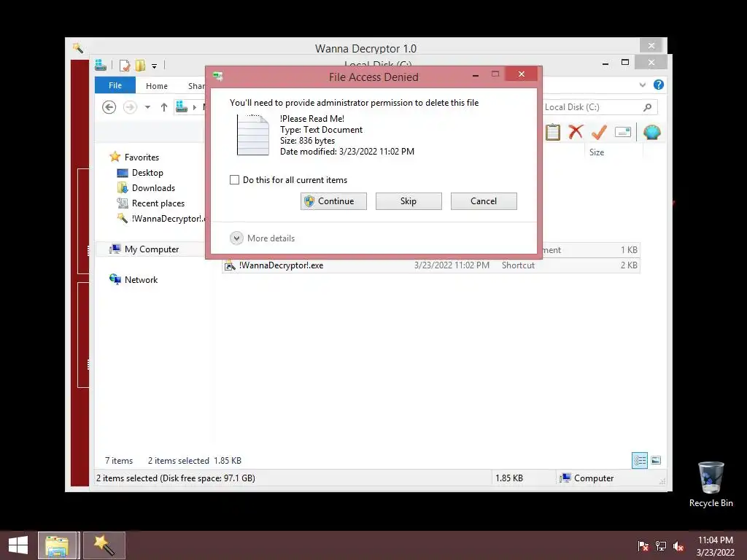Click the text document icon in the dialog
The image size is (747, 560).
coord(252,135)
